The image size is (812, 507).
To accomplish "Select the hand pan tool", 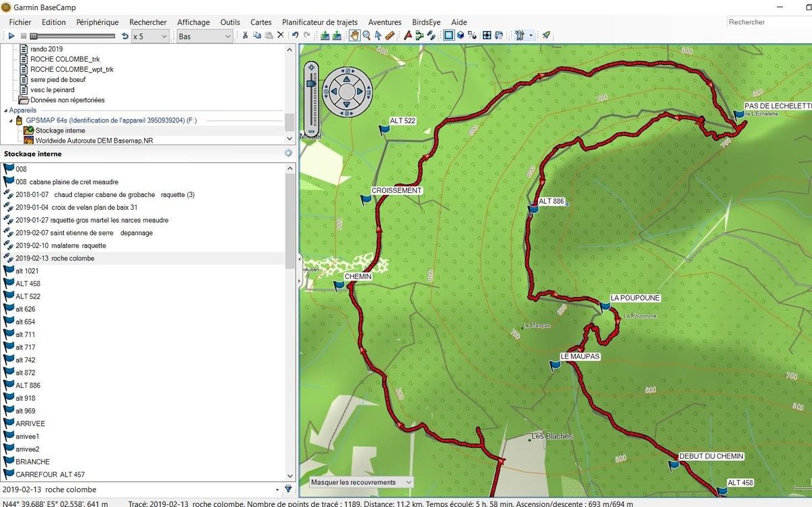I will pyautogui.click(x=355, y=35).
